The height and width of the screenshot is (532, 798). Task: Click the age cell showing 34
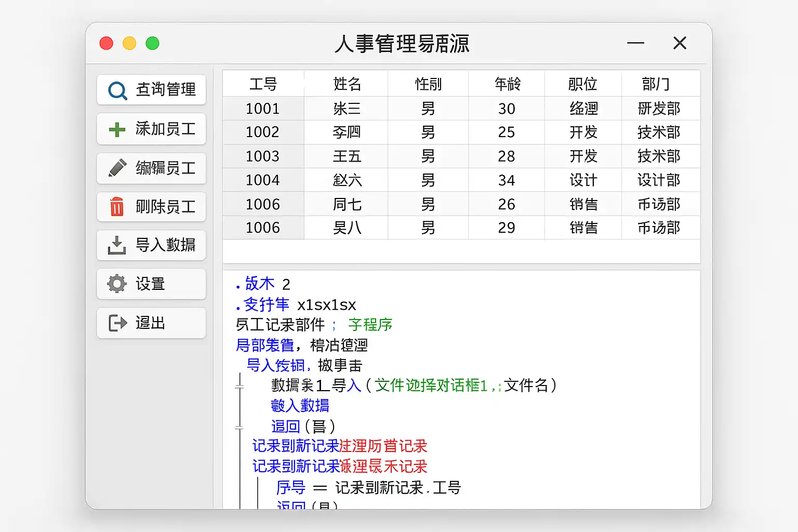[507, 180]
